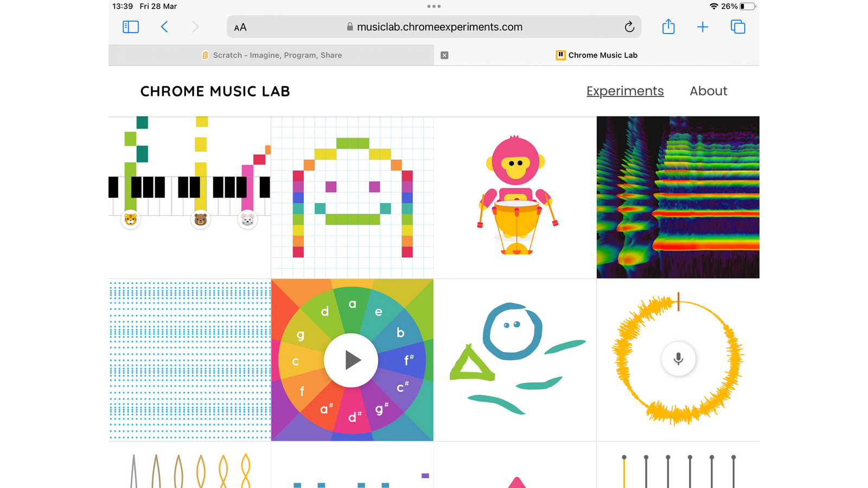The height and width of the screenshot is (488, 868).
Task: Play the Arpeggios chord wheel
Action: [x=351, y=360]
